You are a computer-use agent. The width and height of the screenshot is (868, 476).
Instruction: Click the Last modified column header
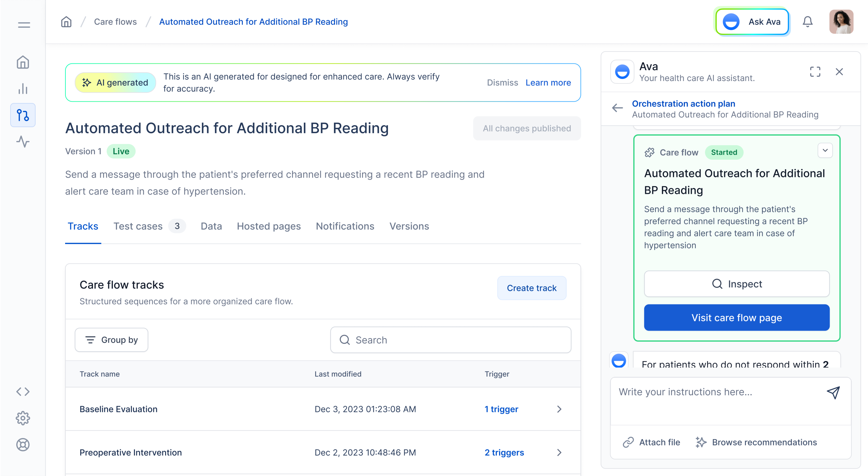point(338,374)
